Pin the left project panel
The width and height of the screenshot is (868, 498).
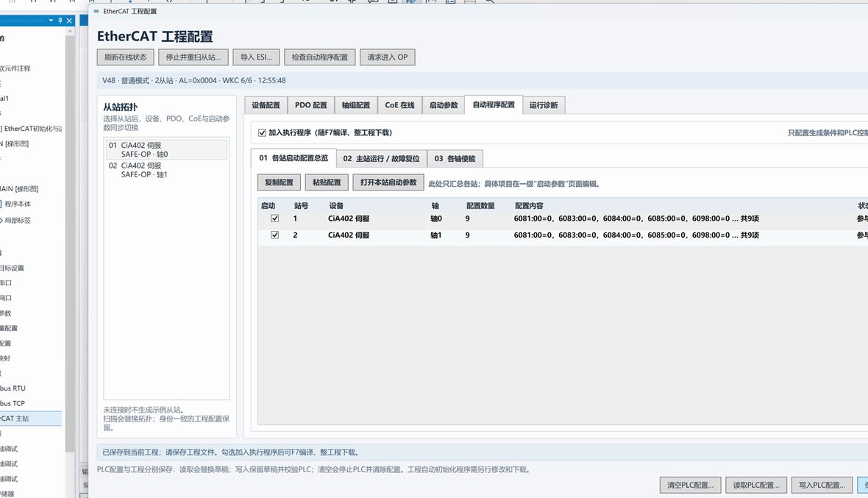[60, 21]
